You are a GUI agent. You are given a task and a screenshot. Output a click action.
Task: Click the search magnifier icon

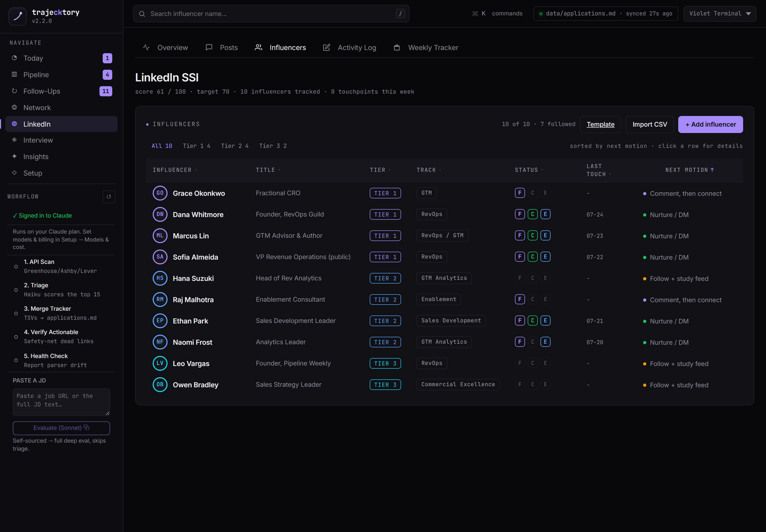point(142,14)
